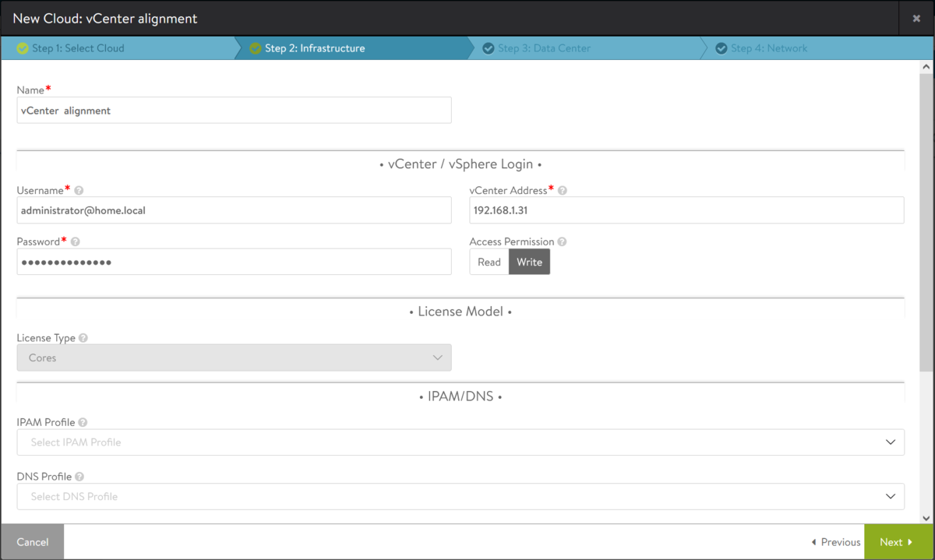
Task: Click the Step 2 green checkmark icon
Action: pyautogui.click(x=255, y=48)
